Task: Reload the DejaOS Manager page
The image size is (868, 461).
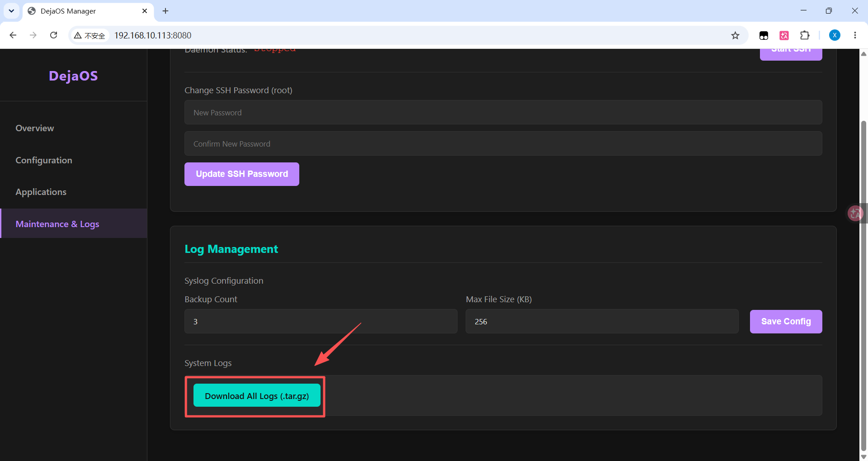Action: pos(53,35)
